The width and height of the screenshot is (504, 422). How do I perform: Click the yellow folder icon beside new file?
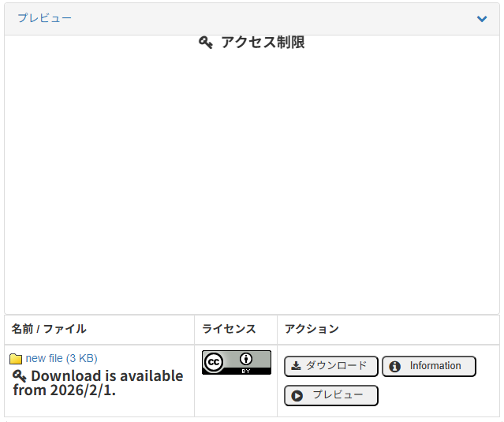pos(16,359)
